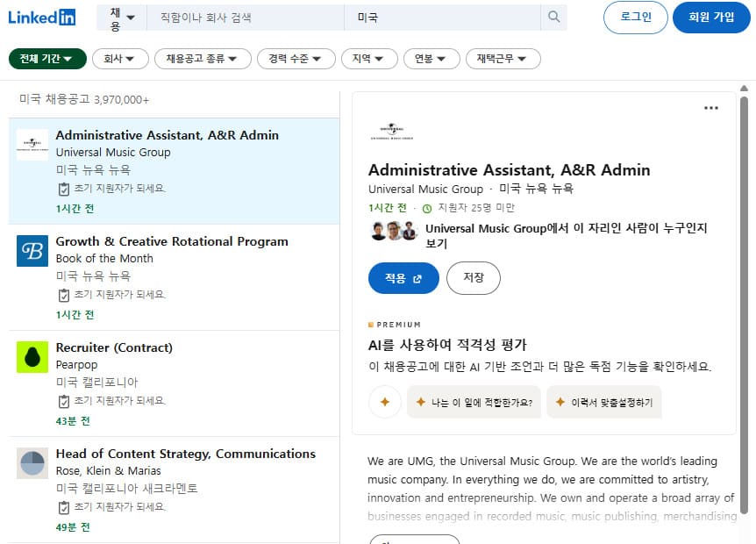Open Head of Content Strategy, Communications listing

point(174,490)
